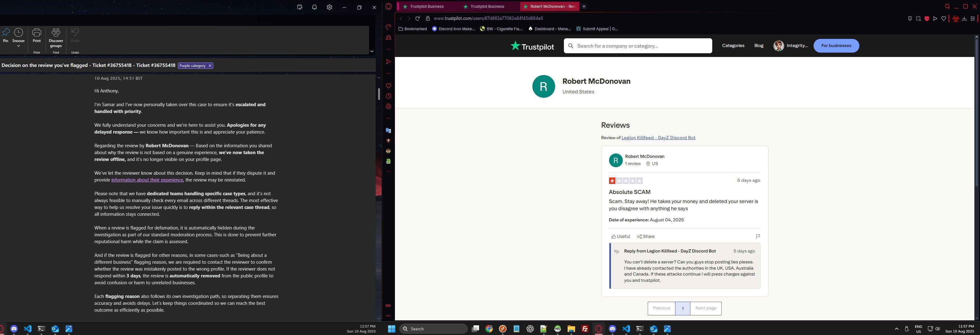Open the Opera snapshot tool
Viewport: 980px width, 335px height.
point(918,19)
